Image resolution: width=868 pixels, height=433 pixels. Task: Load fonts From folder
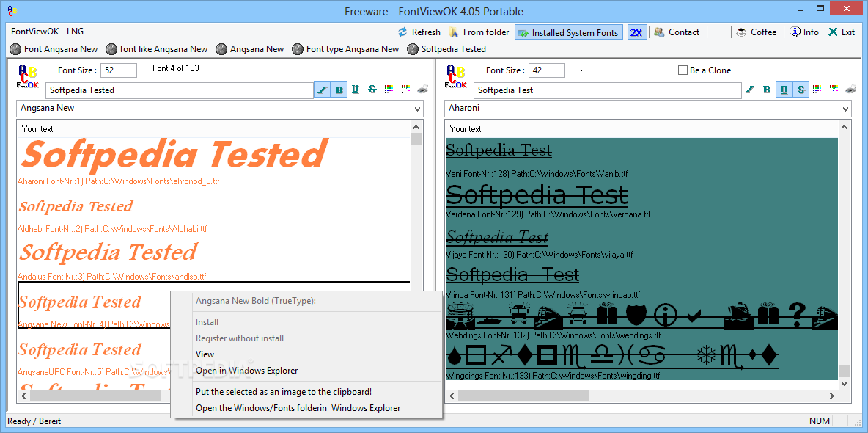click(479, 32)
